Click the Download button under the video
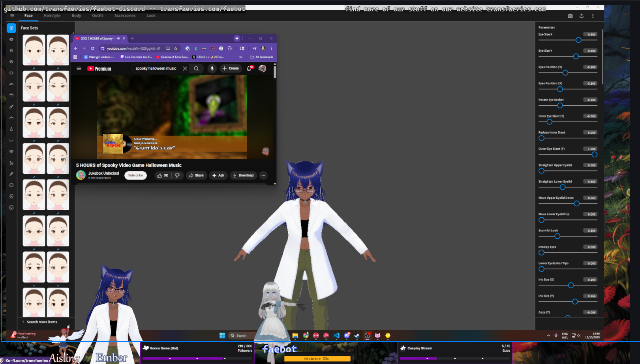 (x=243, y=175)
